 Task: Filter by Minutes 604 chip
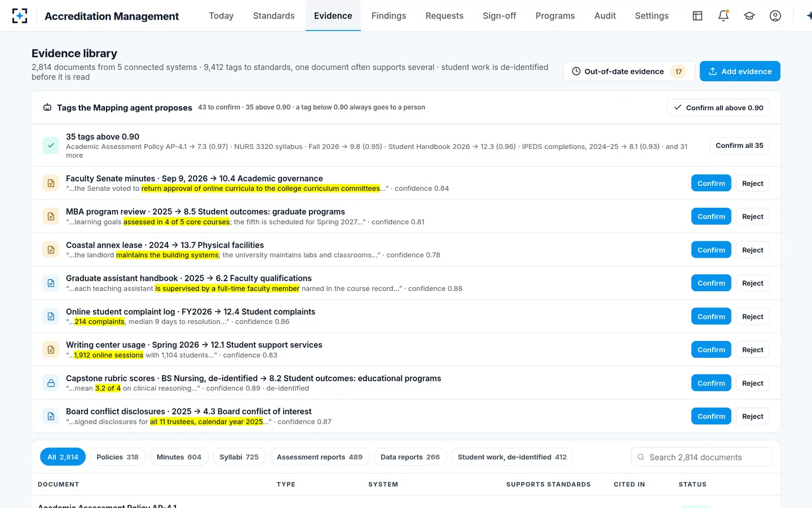tap(179, 457)
